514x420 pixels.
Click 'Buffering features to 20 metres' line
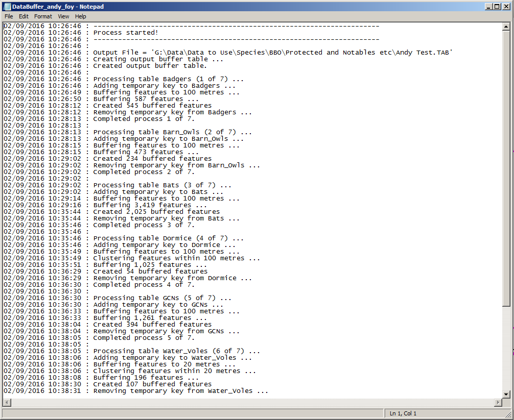pos(165,364)
